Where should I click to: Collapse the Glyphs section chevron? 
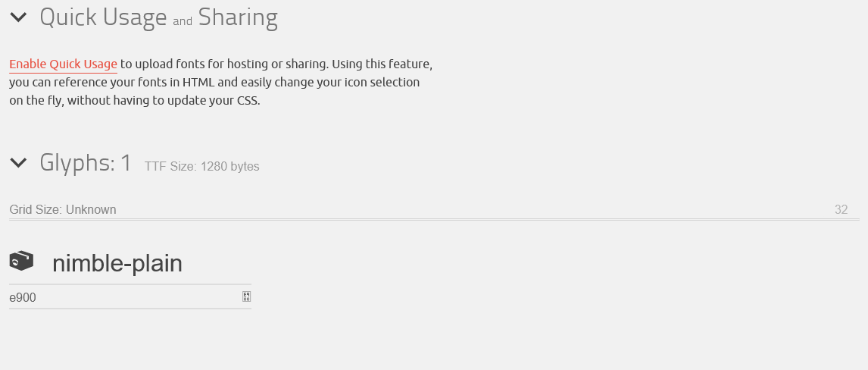18,163
